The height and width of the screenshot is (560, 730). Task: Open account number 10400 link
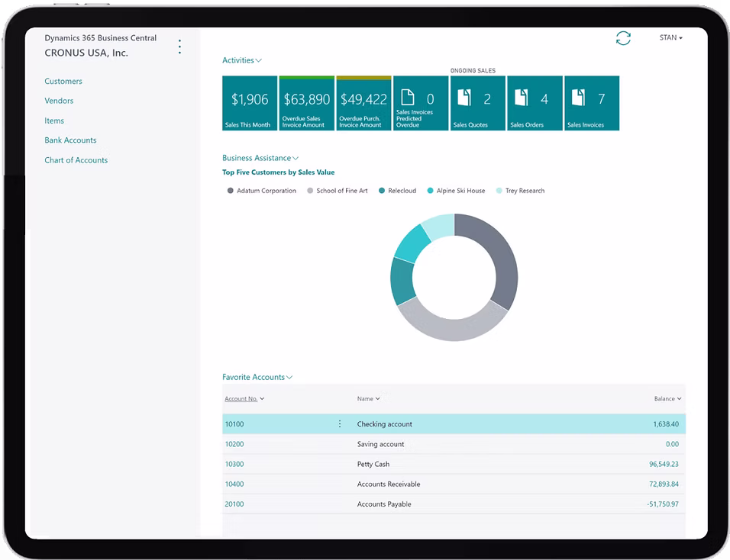click(x=234, y=484)
